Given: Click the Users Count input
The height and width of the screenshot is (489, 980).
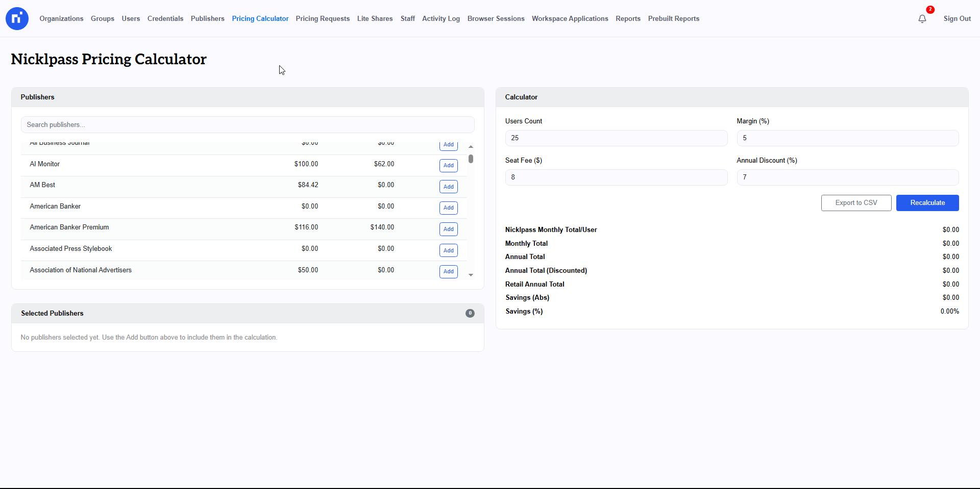Looking at the screenshot, I should (x=616, y=138).
